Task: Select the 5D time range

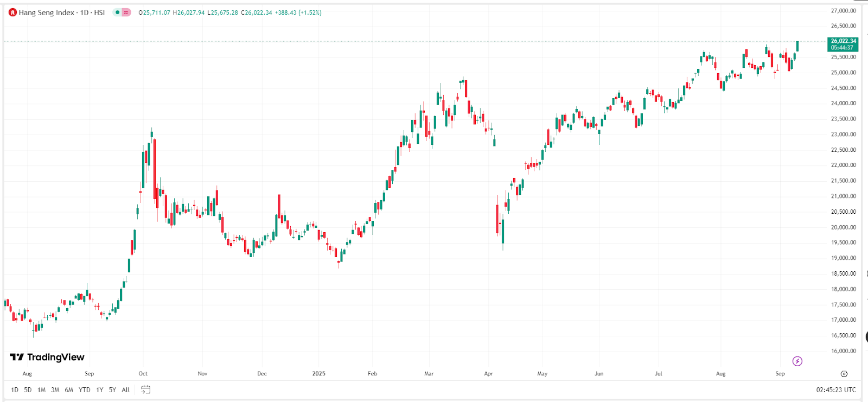Action: tap(28, 390)
